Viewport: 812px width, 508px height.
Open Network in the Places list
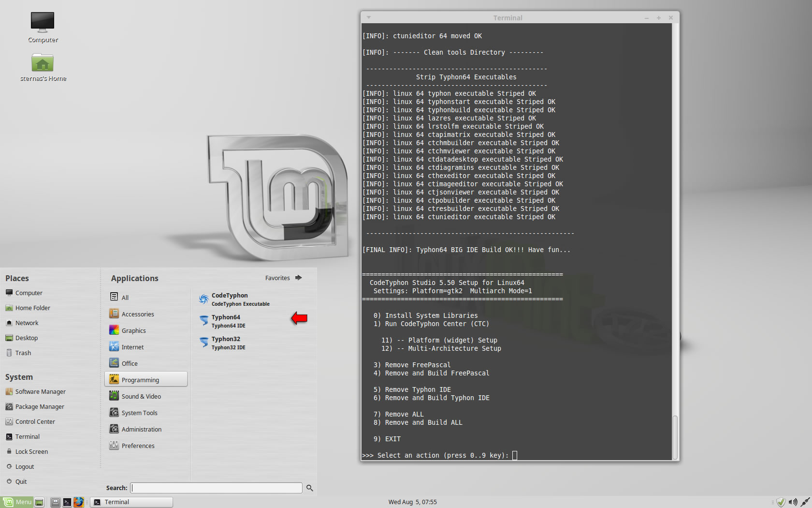coord(22,323)
